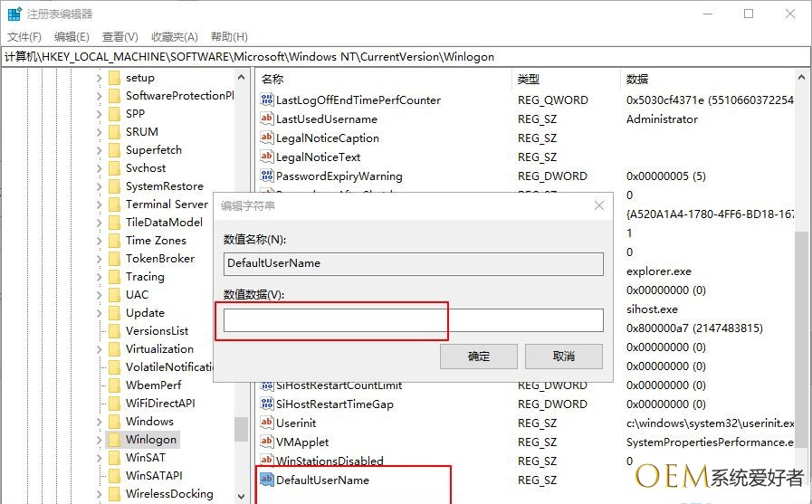Click the Winlogon folder icon in tree

click(x=114, y=440)
